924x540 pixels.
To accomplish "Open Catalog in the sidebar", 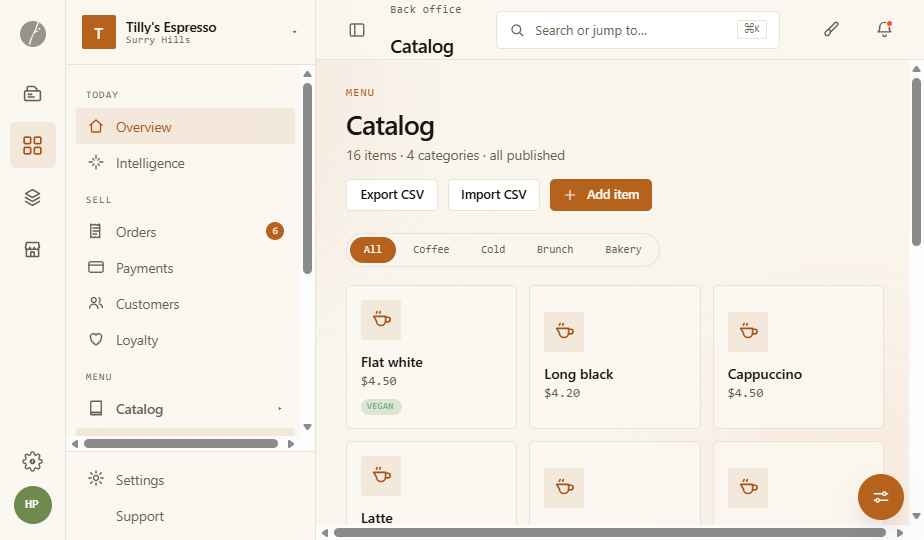I will coord(186,409).
